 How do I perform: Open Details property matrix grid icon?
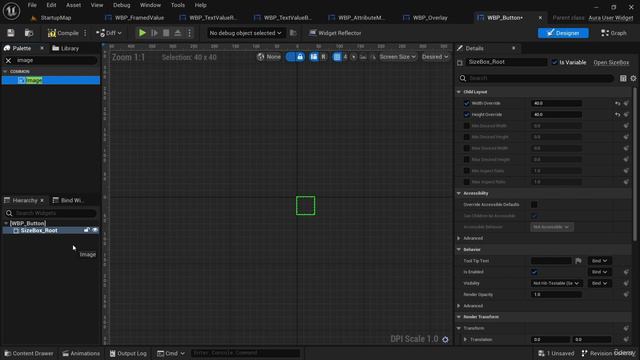pos(623,78)
